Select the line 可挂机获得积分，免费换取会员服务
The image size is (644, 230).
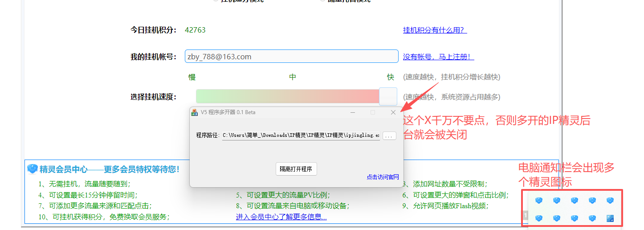pos(103,217)
